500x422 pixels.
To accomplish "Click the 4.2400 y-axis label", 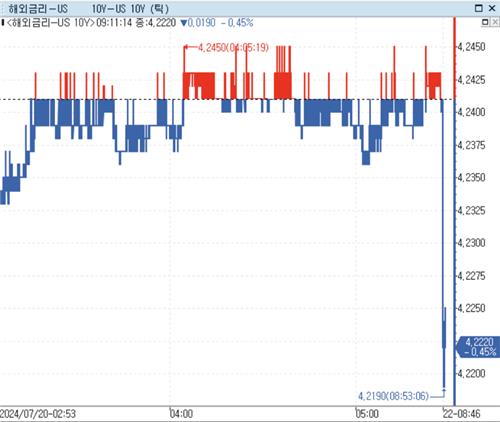I will pos(471,112).
